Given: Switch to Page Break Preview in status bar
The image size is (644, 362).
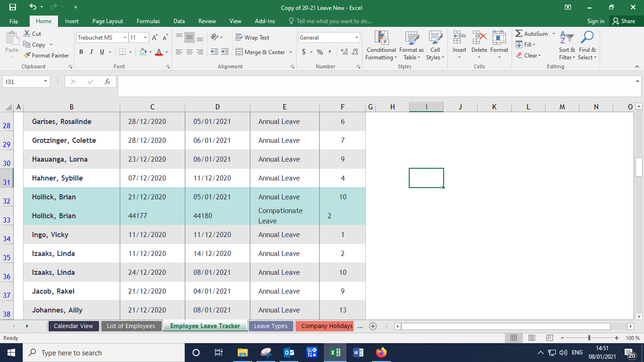Looking at the screenshot, I should pyautogui.click(x=550, y=338).
